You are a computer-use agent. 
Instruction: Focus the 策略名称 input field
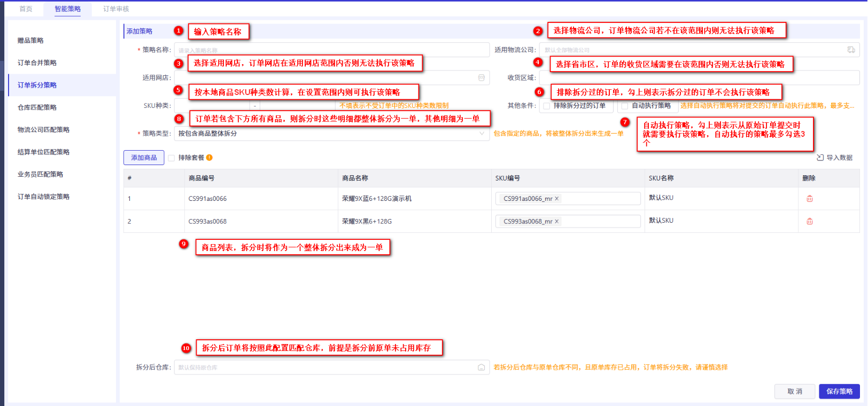pos(331,50)
